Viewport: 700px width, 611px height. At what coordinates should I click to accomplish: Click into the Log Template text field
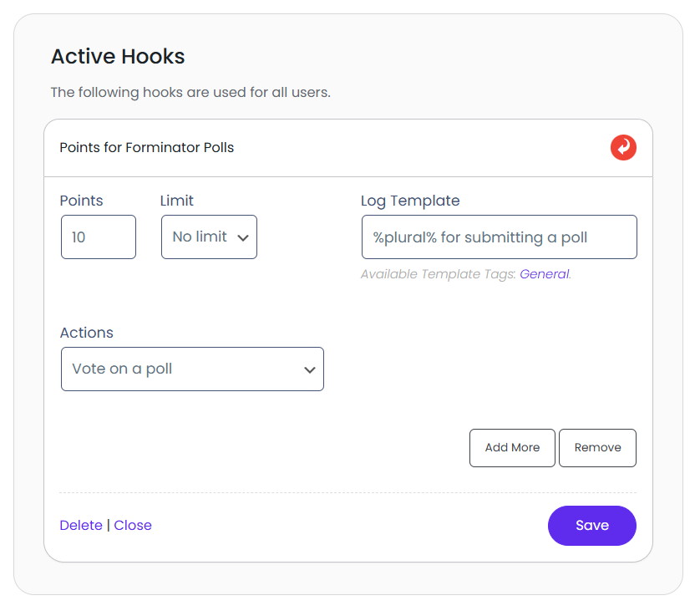[x=499, y=237]
